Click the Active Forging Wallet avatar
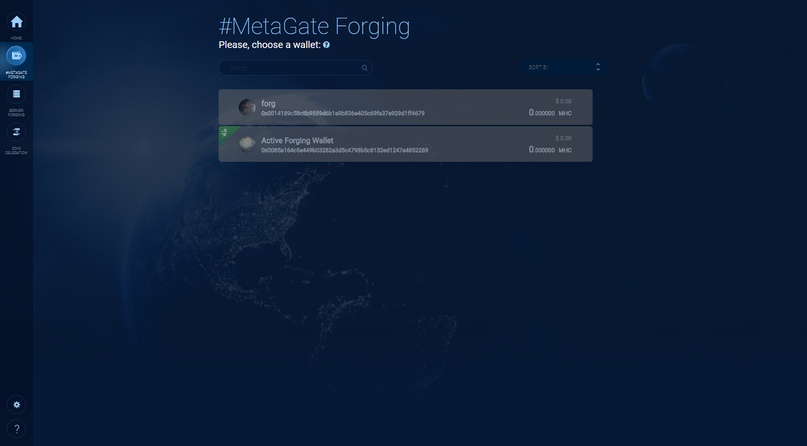Image resolution: width=807 pixels, height=446 pixels. coord(247,144)
